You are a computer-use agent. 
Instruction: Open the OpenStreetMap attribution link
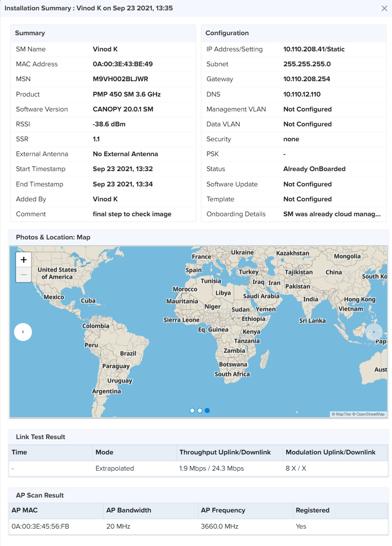point(370,414)
